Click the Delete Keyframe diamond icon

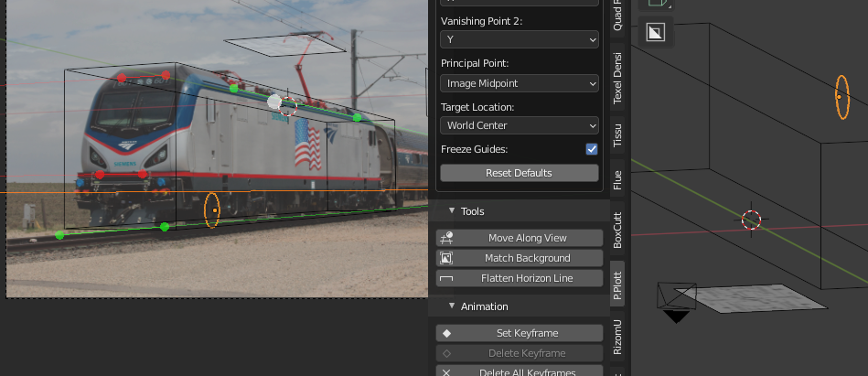[x=446, y=353]
